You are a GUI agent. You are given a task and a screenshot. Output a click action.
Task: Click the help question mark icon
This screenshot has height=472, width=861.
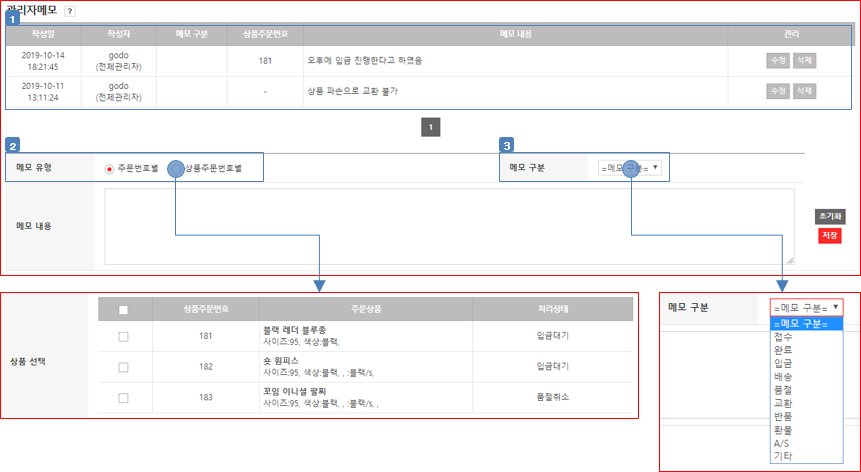pos(70,11)
